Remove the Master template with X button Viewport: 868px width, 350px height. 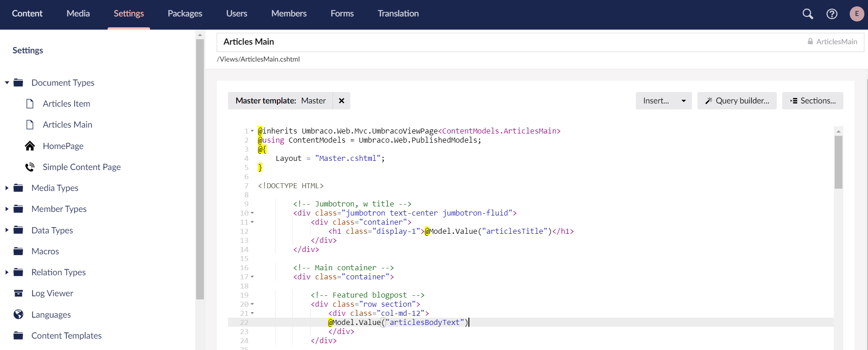(x=341, y=101)
